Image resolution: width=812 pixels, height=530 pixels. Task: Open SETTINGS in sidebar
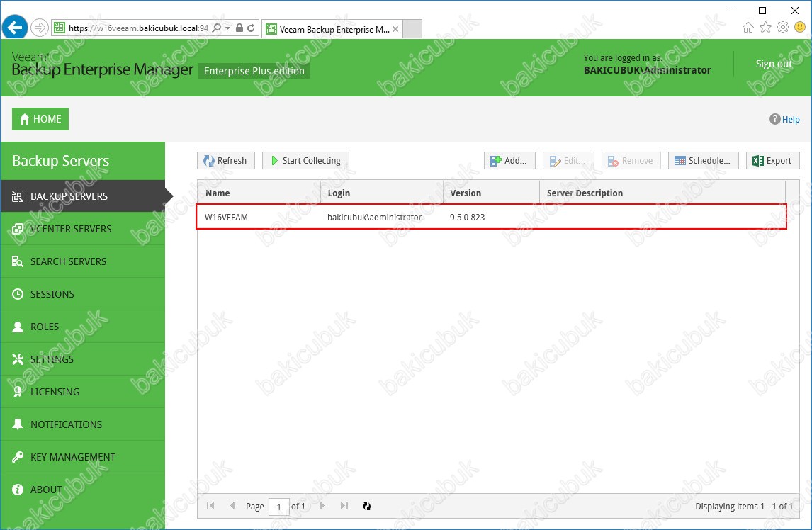pos(83,359)
